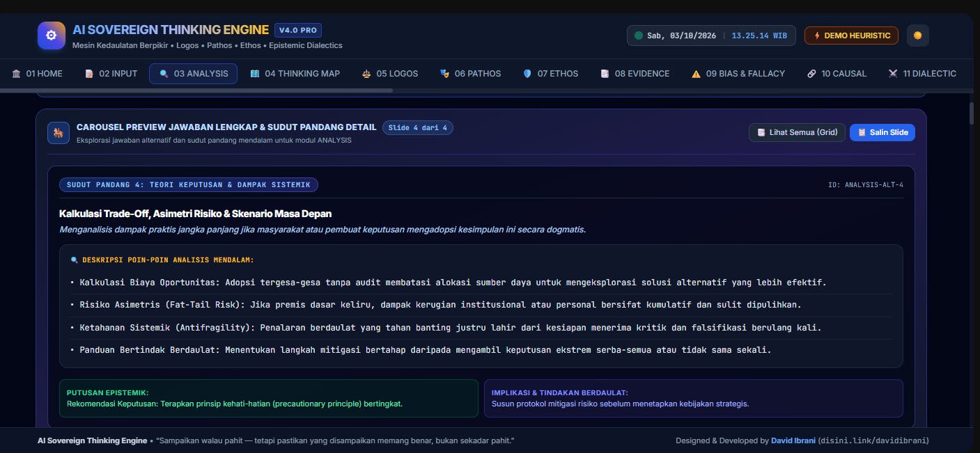
Task: Click the horizontal scrollbar under the tab bar
Action: 196,90
